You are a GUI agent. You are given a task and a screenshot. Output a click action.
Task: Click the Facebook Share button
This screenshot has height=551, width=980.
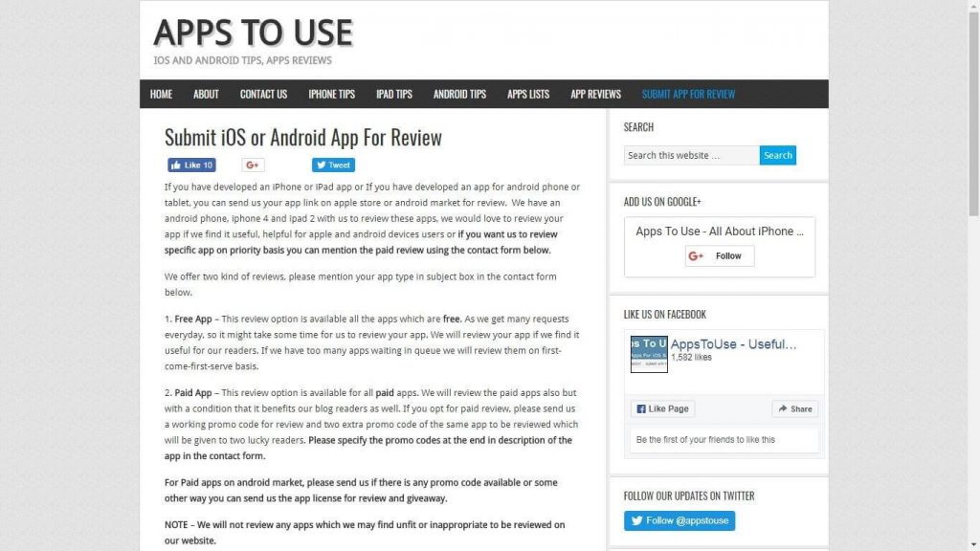point(795,408)
